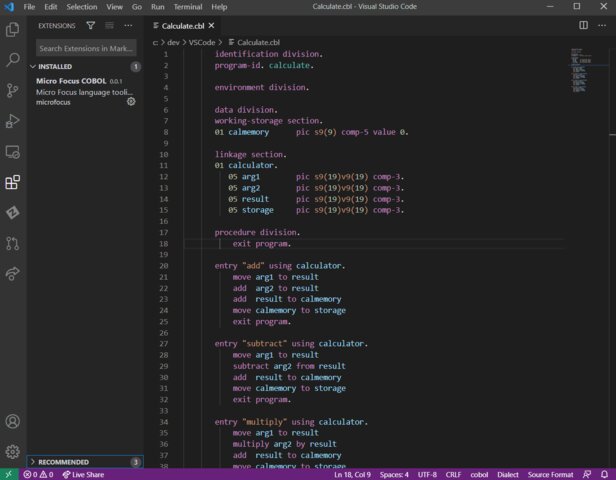Collapse the INSTALLED extensions section
The width and height of the screenshot is (616, 480).
click(x=86, y=66)
